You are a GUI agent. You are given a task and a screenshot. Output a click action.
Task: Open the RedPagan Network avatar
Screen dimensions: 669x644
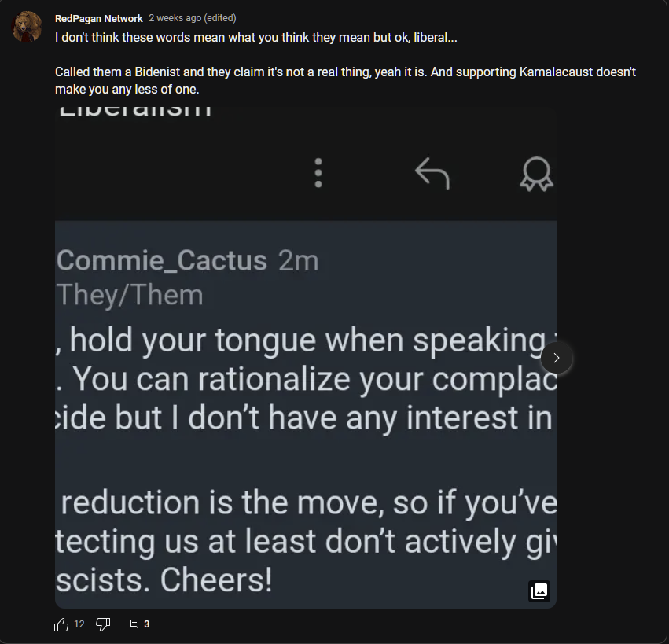point(28,28)
